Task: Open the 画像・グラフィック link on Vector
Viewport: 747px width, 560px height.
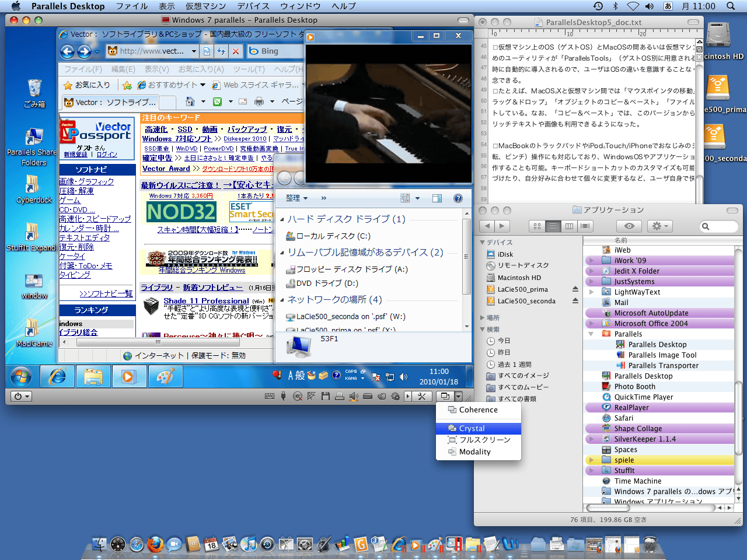Action: pyautogui.click(x=86, y=181)
